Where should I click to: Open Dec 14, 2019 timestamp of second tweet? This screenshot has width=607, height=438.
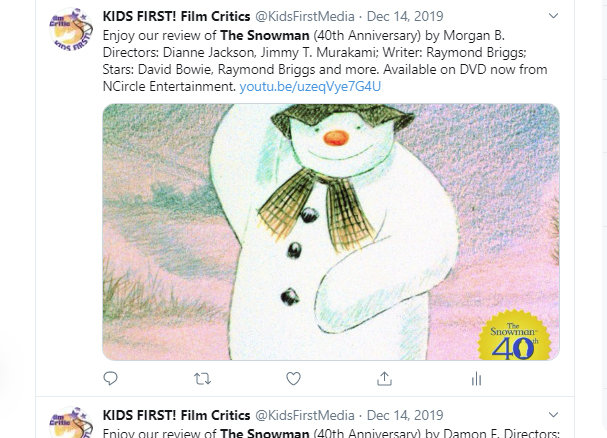405,415
